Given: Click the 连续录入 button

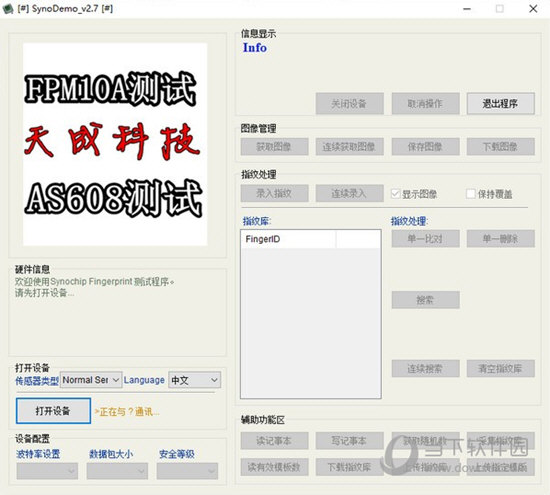Looking at the screenshot, I should coord(349,193).
